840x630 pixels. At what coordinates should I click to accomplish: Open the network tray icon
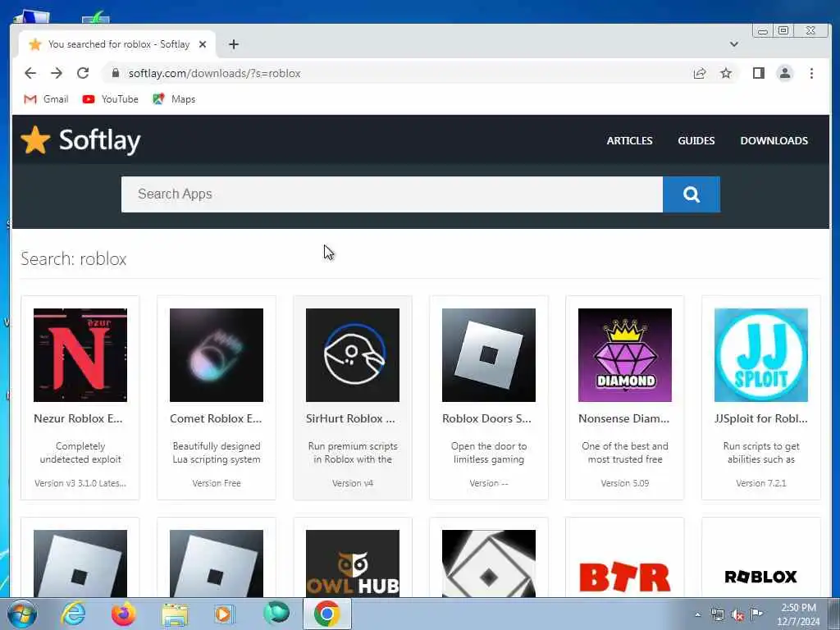(x=717, y=615)
